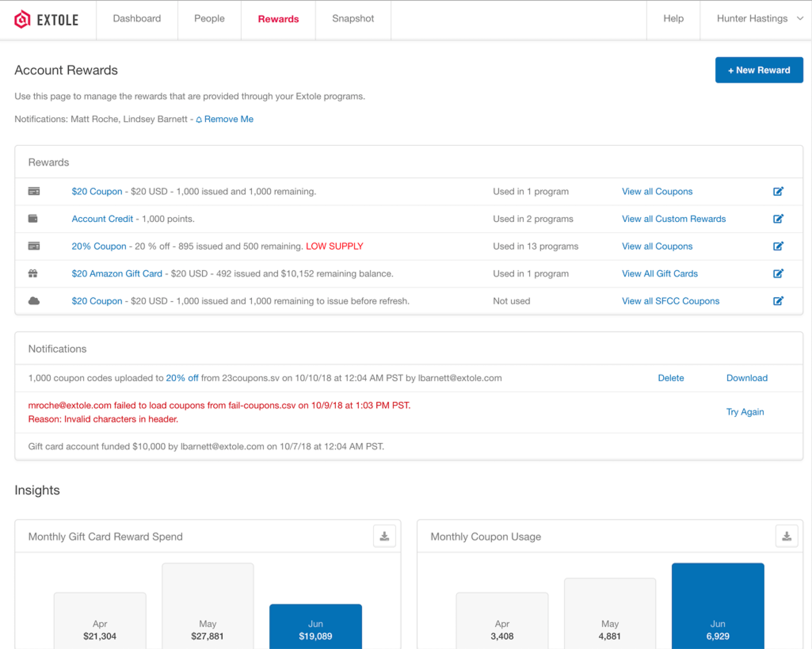Screen dimensions: 812x649
Task: Select the Jun bar in Monthly Coupon Usage
Action: click(717, 605)
